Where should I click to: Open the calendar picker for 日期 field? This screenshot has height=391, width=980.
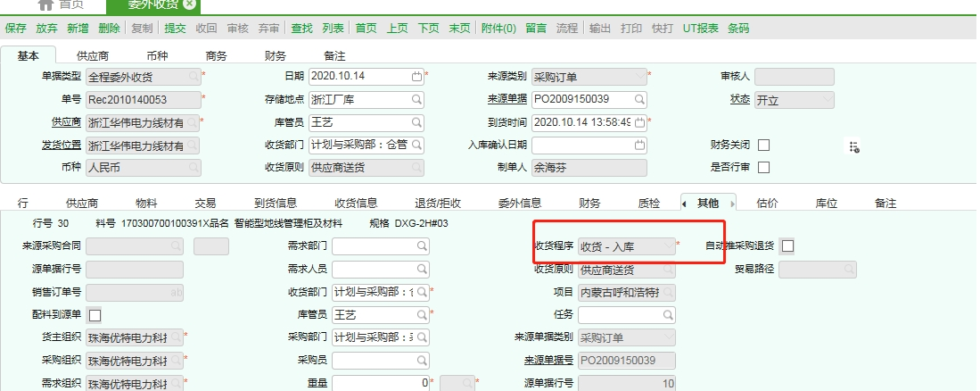point(416,77)
